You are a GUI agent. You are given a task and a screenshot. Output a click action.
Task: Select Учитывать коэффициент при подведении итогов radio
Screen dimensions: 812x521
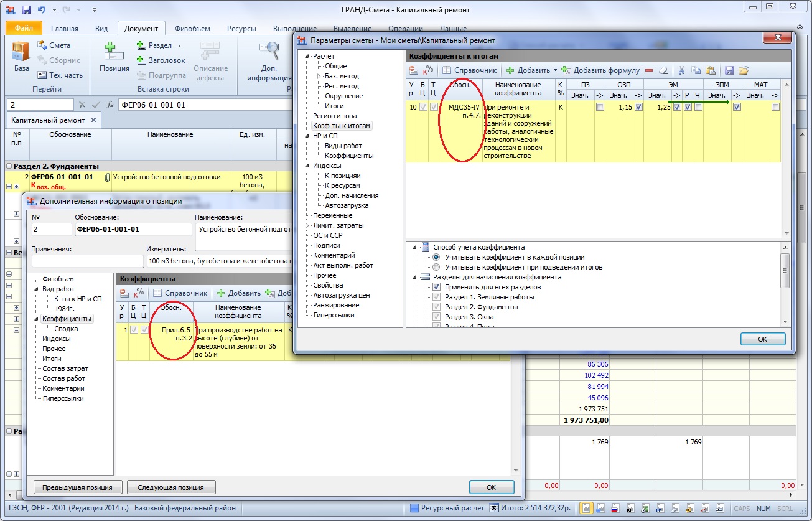[436, 267]
